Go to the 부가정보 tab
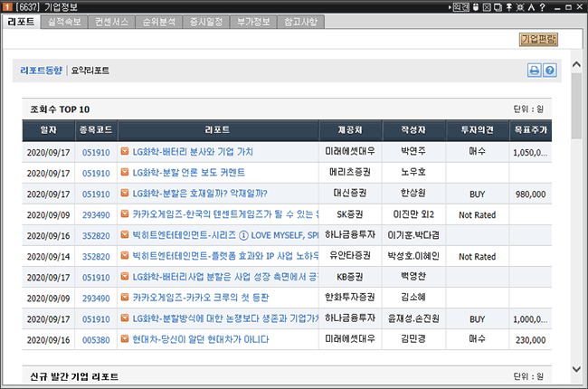The image size is (588, 389). point(253,22)
